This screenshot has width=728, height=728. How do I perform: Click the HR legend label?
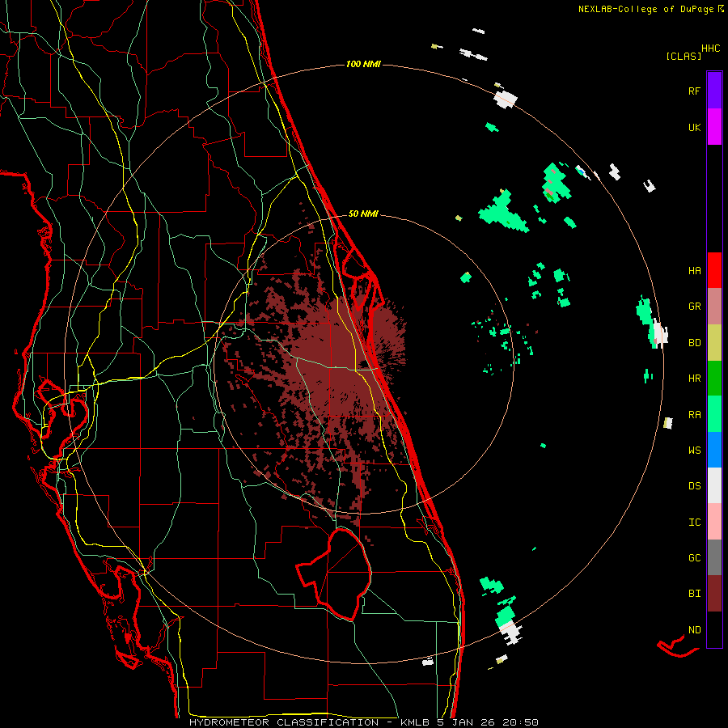[694, 379]
